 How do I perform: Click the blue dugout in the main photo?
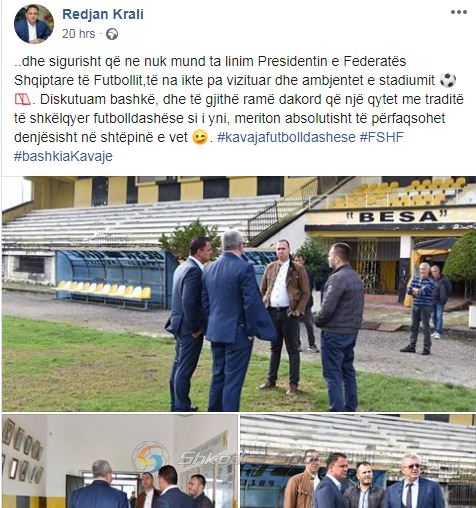coord(112,278)
